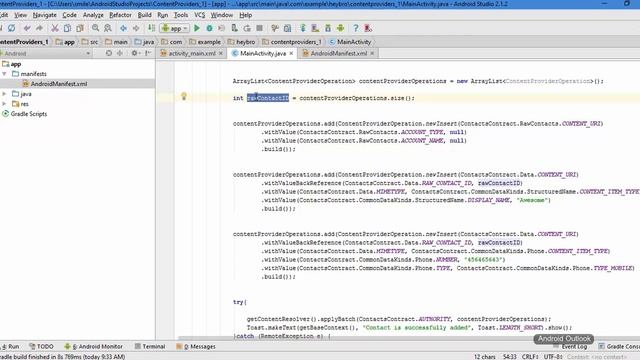The height and width of the screenshot is (360, 640).
Task: Open the Help menu
Action: pos(245,15)
